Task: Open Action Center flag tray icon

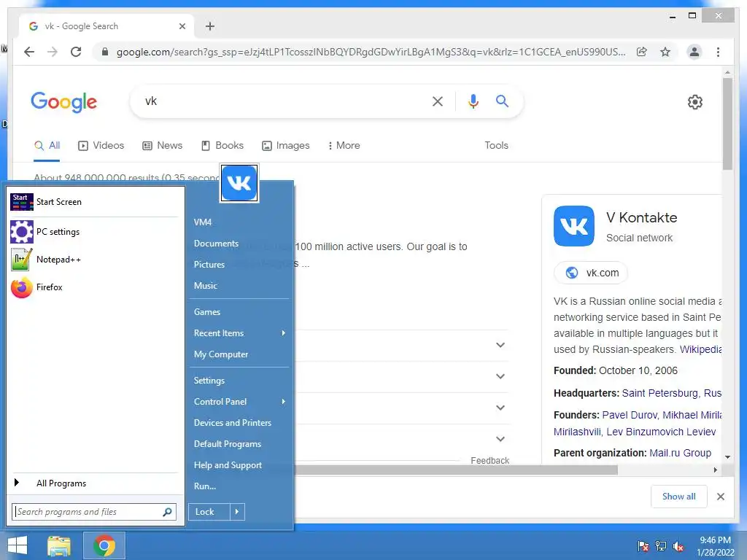Action: click(x=643, y=546)
